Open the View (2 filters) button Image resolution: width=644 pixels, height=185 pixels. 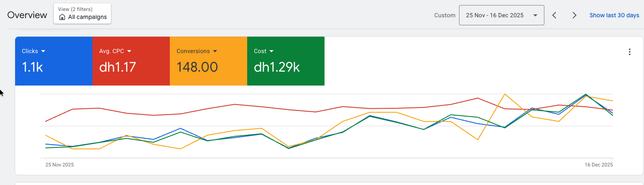[82, 13]
